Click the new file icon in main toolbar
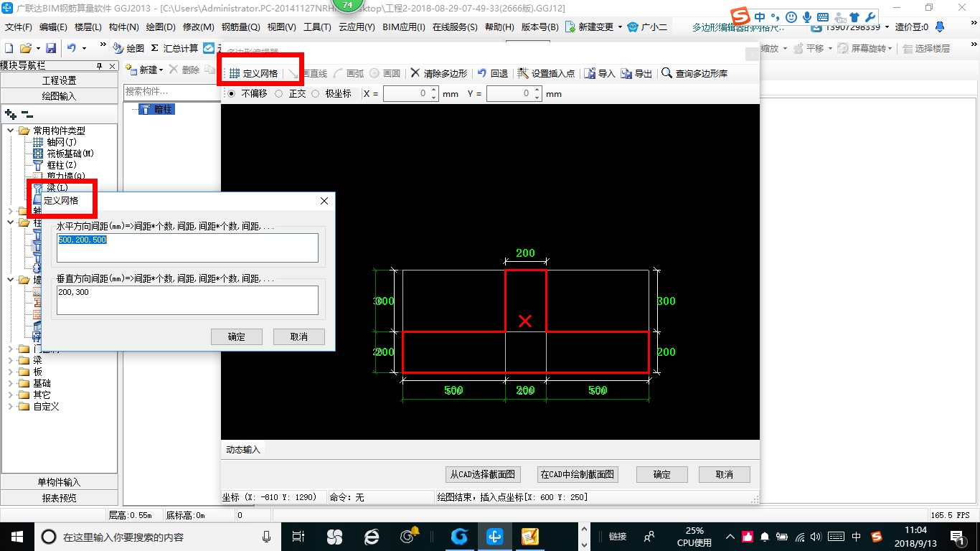The height and width of the screenshot is (551, 980). (x=9, y=48)
